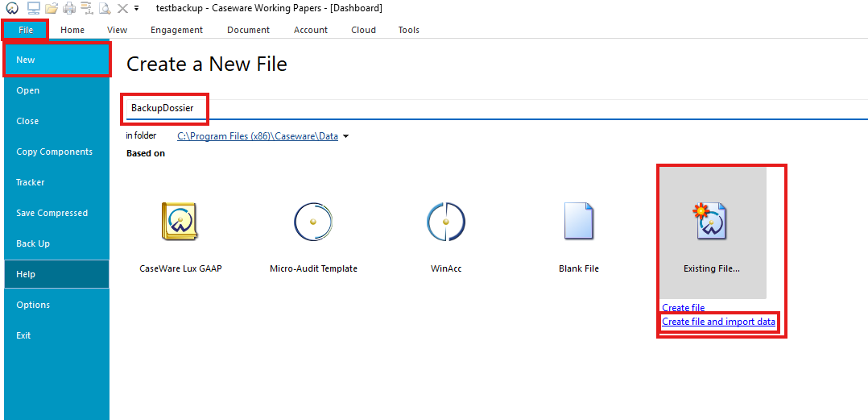Viewport: 868px width, 420px height.
Task: Open the Engagement ribbon tab
Action: tap(176, 30)
